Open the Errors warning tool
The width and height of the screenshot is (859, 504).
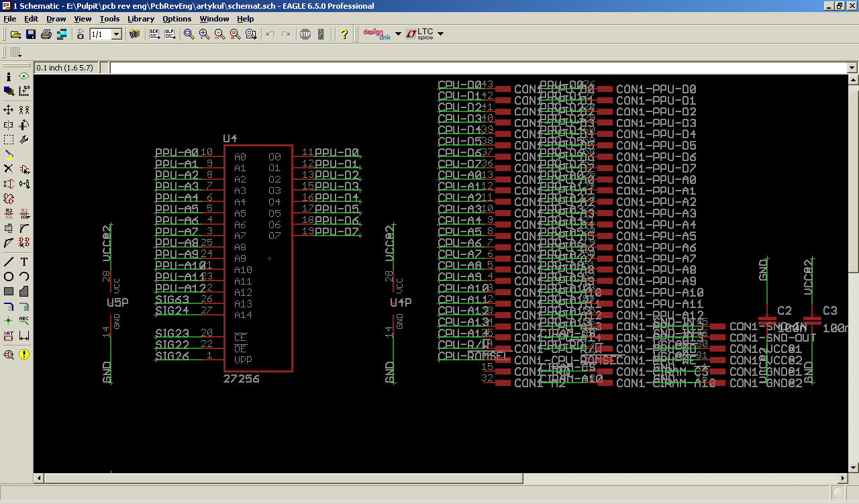(24, 354)
